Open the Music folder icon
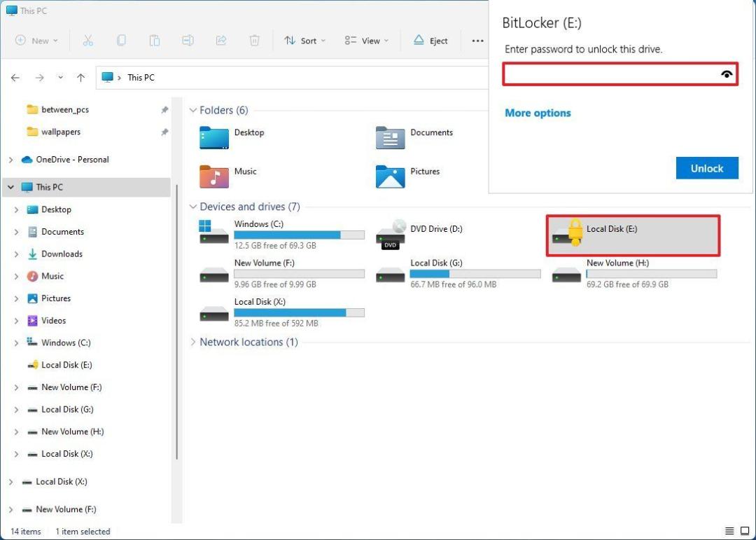This screenshot has width=756, height=540. coord(214,176)
